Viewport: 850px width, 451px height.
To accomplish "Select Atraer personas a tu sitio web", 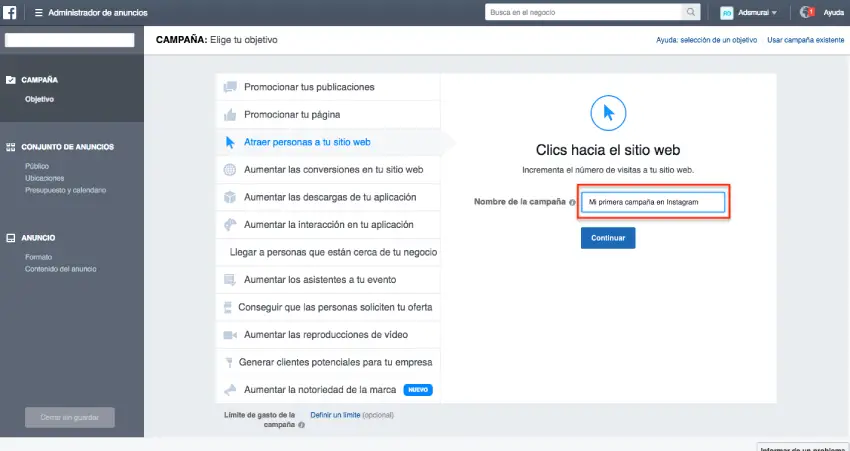I will click(328, 142).
